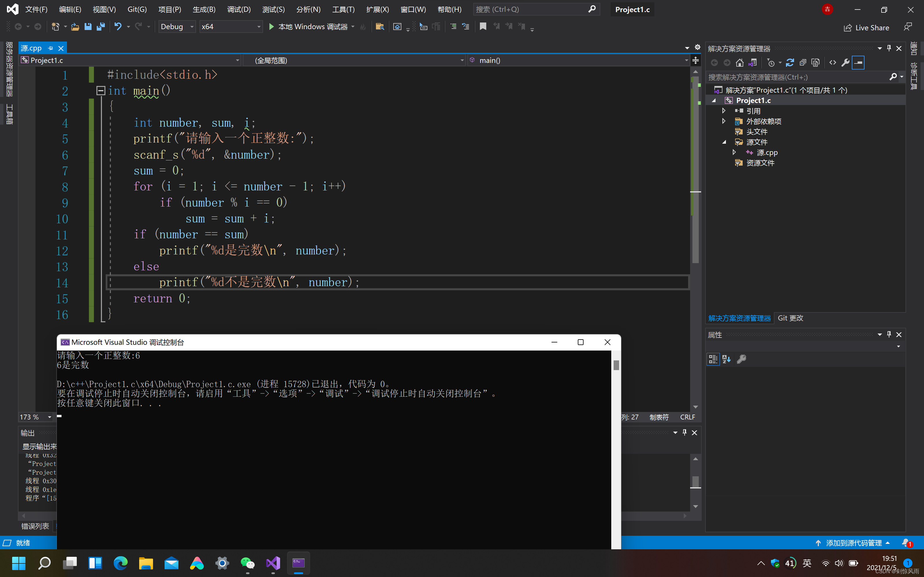
Task: Click the sync refresh icon in Solution Explorer
Action: (x=790, y=63)
